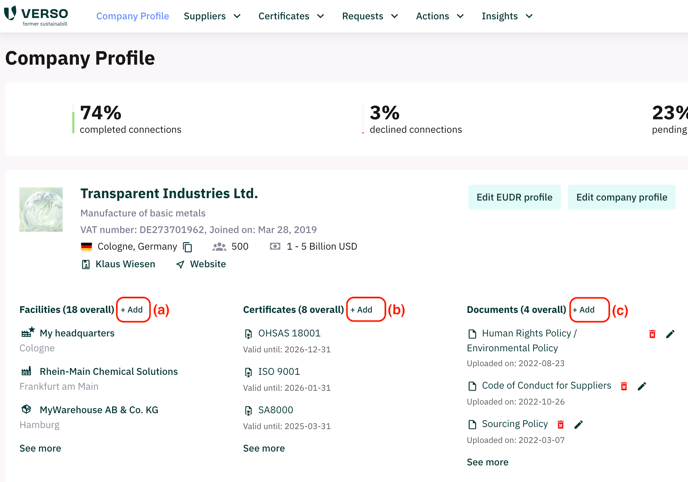The width and height of the screenshot is (688, 482).
Task: Delete Code of Conduct for Suppliers
Action: pos(624,386)
